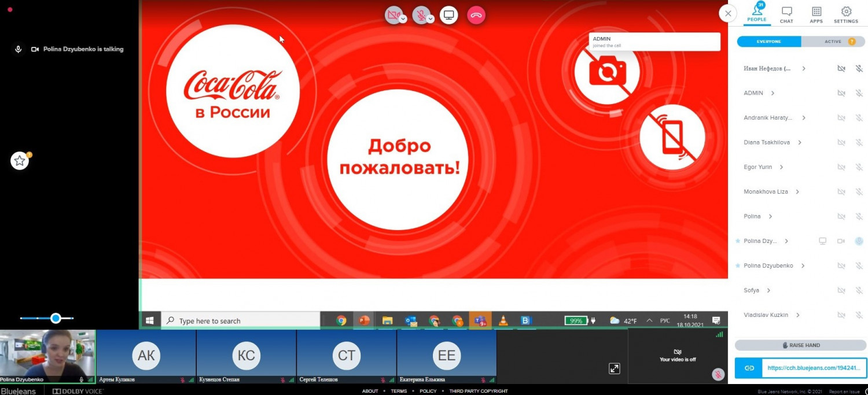Click the copy meeting link icon

pyautogui.click(x=749, y=368)
